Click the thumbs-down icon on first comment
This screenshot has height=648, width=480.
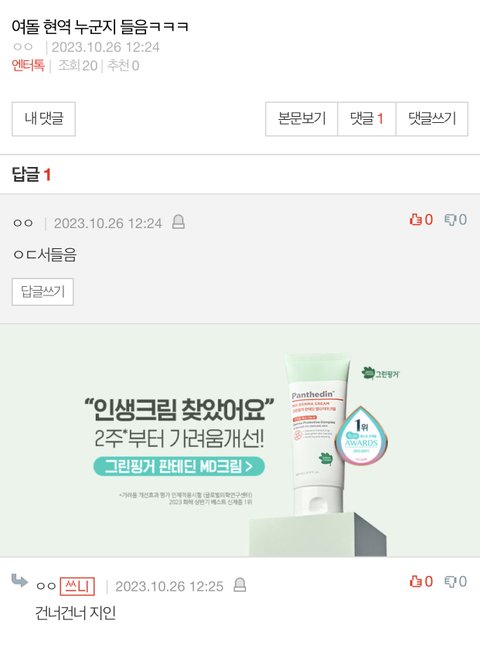[450, 219]
